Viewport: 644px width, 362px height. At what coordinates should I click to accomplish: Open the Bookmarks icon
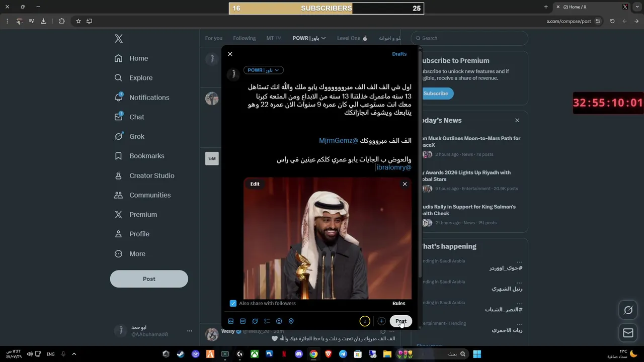(118, 156)
